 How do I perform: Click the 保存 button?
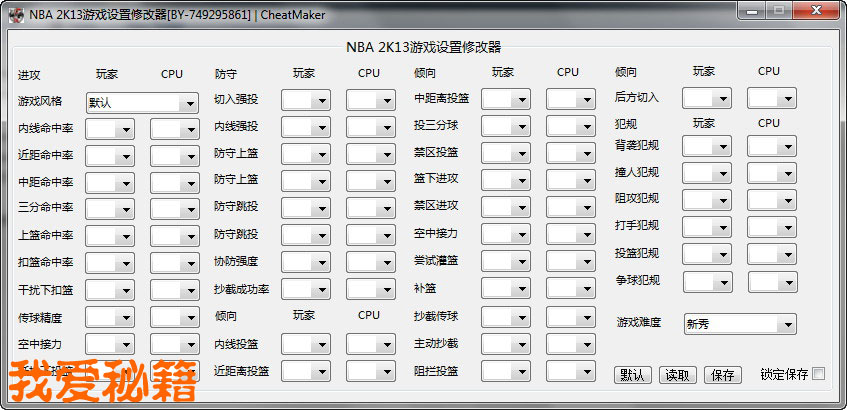[x=723, y=375]
